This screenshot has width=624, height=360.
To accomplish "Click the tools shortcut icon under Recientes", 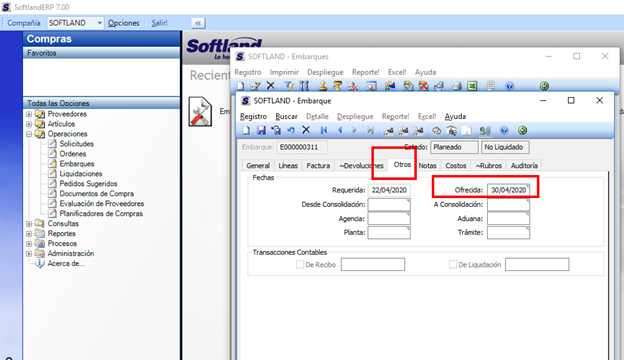I will click(200, 112).
